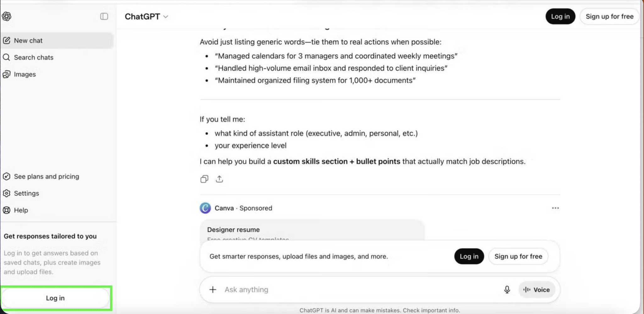Open the ChatGPT model selector dropdown
644x314 pixels.
147,17
